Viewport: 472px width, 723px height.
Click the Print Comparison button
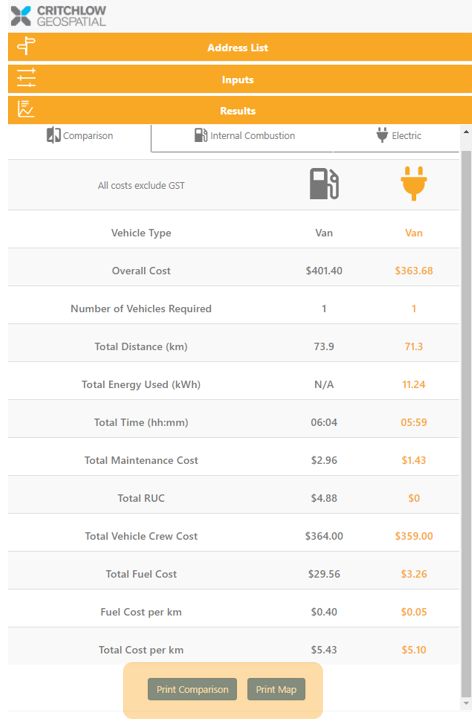point(192,689)
